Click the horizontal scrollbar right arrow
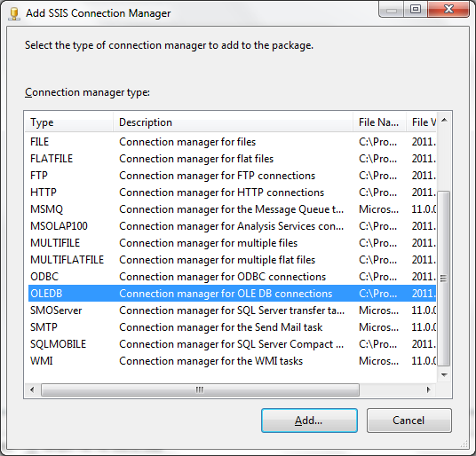This screenshot has width=476, height=456. click(x=429, y=389)
